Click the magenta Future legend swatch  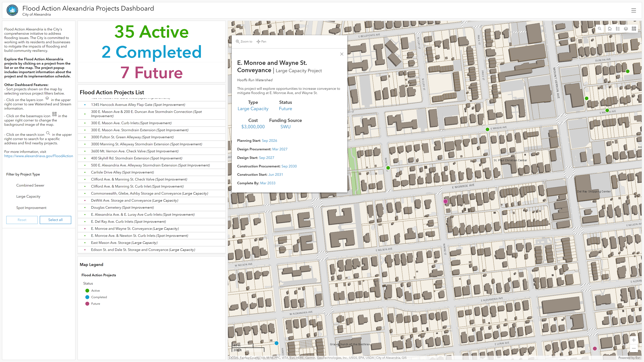(87, 304)
